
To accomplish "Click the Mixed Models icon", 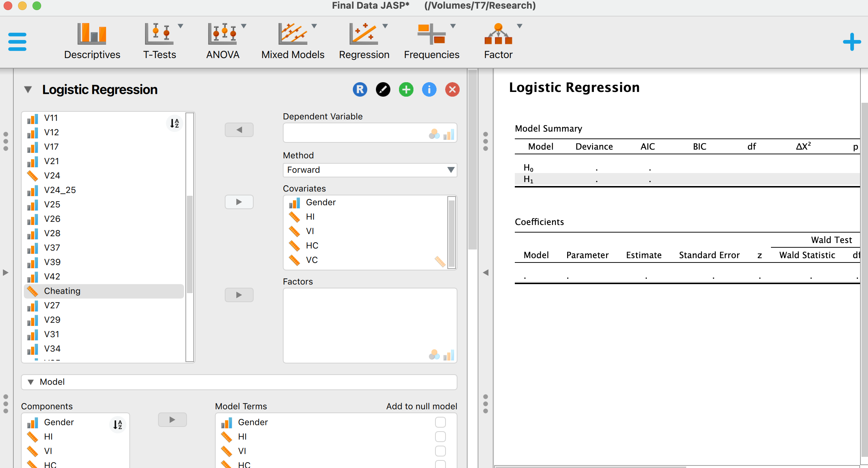I will coord(292,40).
